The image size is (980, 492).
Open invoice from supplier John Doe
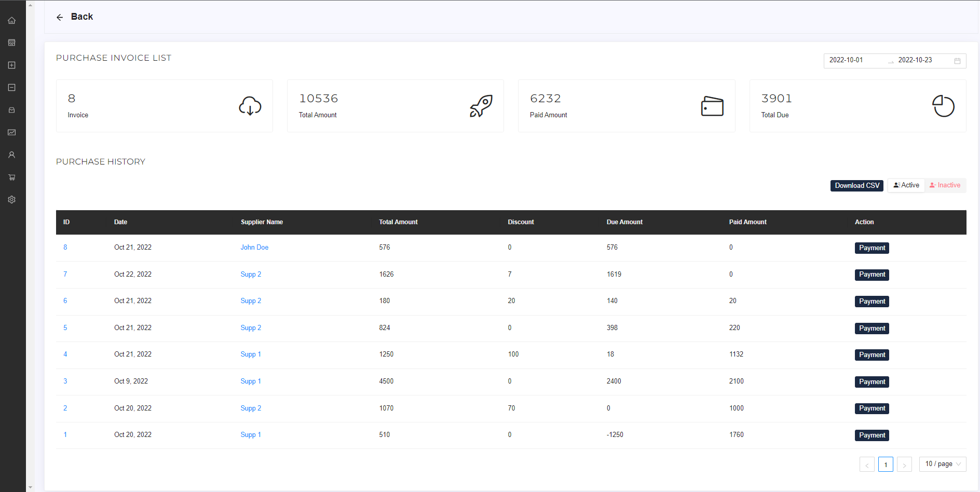[254, 247]
